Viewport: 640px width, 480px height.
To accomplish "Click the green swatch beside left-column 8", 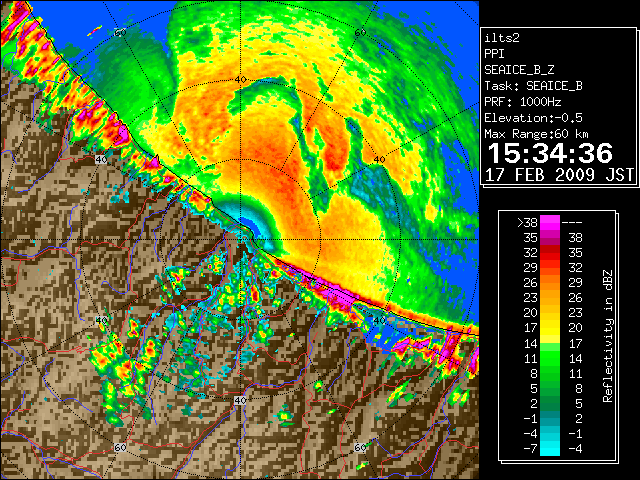I will pyautogui.click(x=550, y=373).
